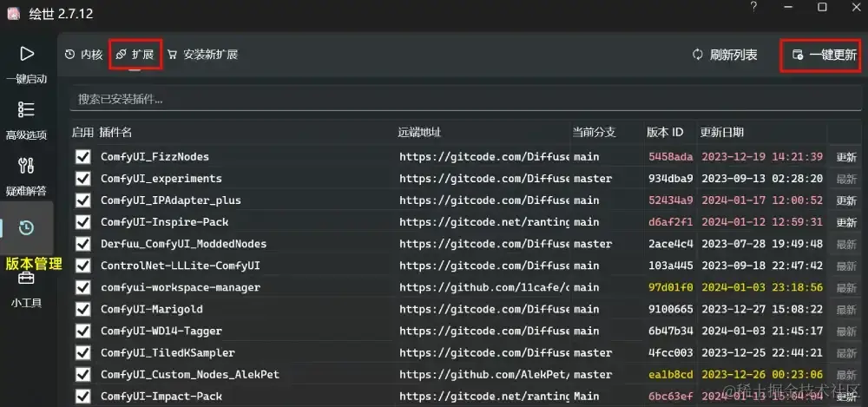The width and height of the screenshot is (868, 407).
Task: Click version ID 934dba9
Action: click(671, 178)
